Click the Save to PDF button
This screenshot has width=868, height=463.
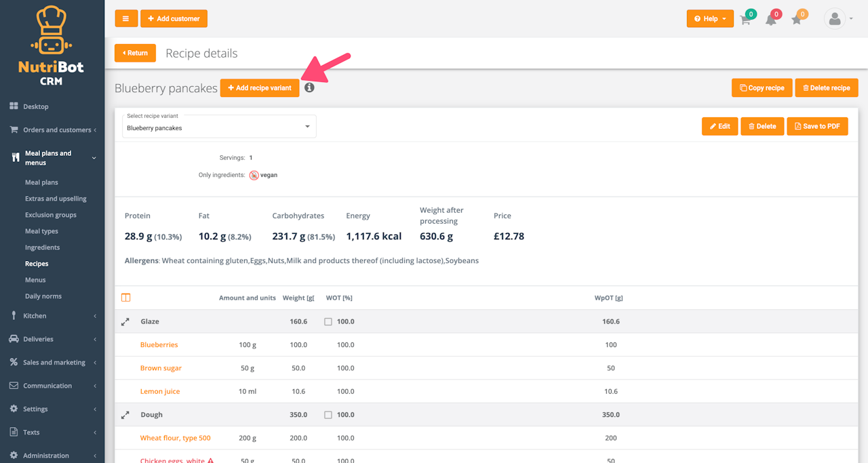(817, 127)
